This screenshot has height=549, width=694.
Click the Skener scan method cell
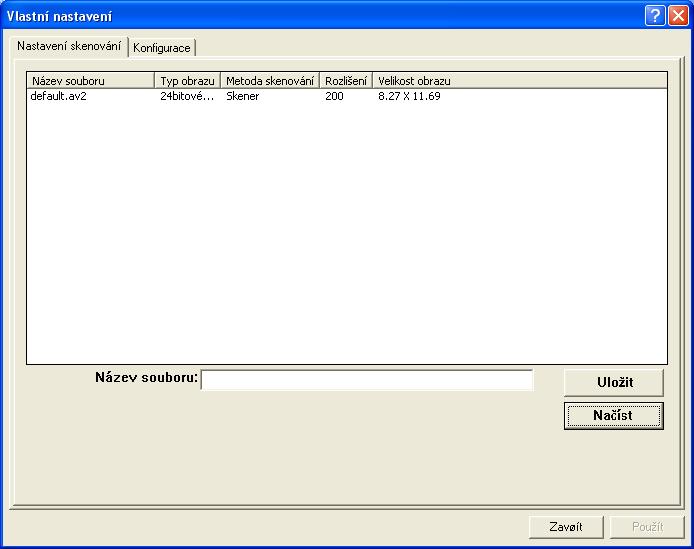tap(243, 96)
